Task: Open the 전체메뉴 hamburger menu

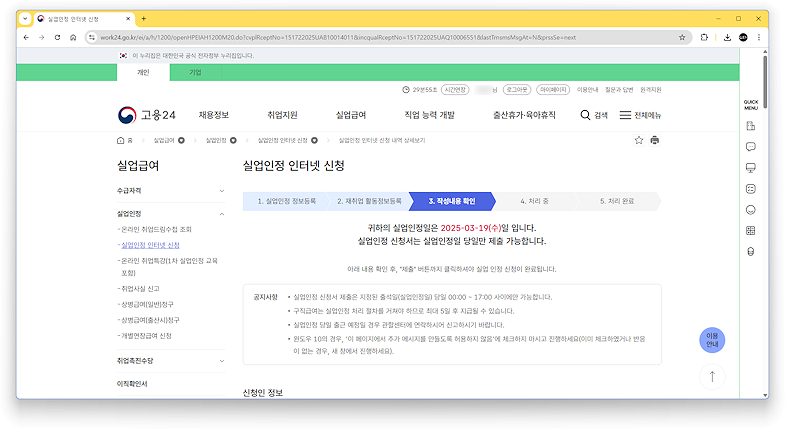Action: pyautogui.click(x=640, y=115)
